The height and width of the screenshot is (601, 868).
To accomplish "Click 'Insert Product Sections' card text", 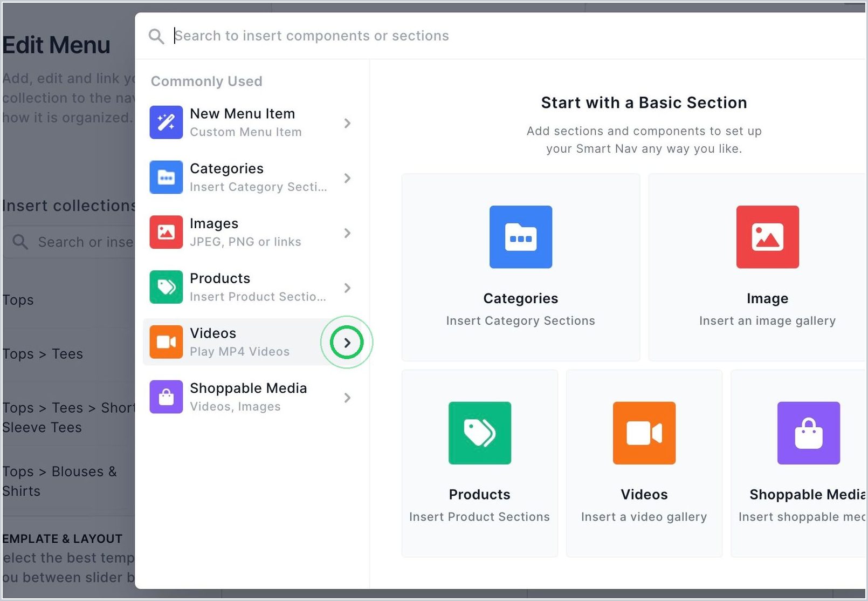I will click(480, 517).
